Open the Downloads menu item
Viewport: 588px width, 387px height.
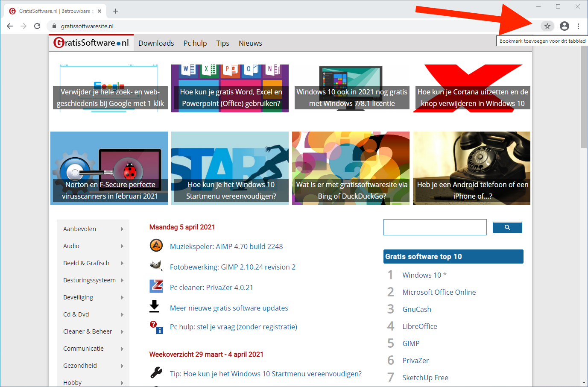[x=156, y=43]
